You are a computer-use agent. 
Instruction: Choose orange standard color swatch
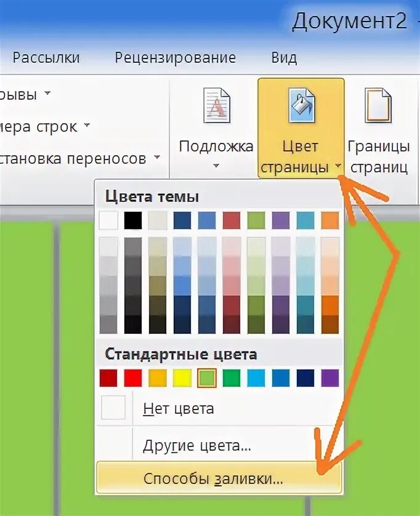tap(158, 378)
